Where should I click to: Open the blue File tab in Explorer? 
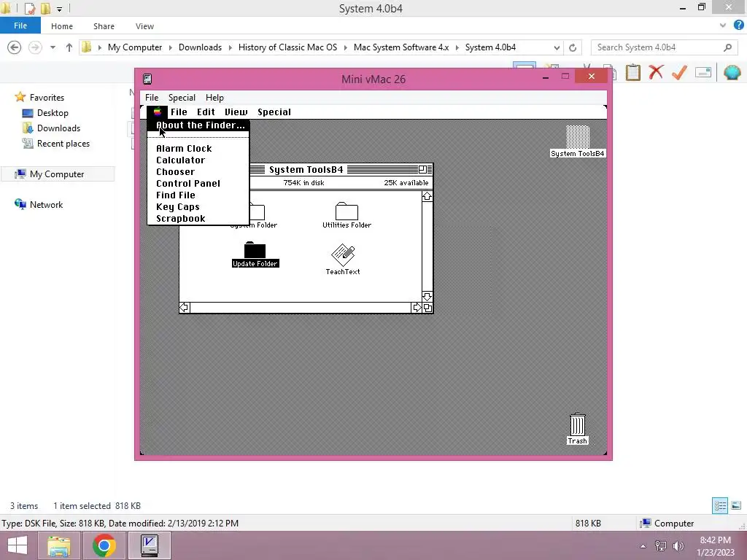[x=20, y=26]
